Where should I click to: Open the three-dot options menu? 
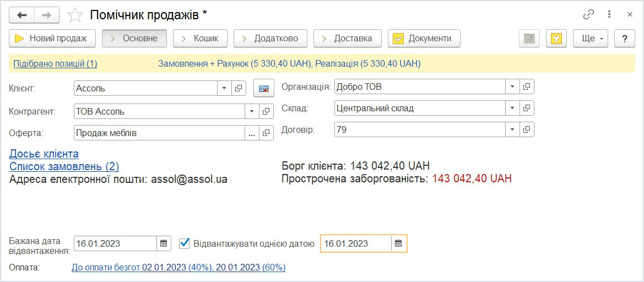(x=609, y=14)
